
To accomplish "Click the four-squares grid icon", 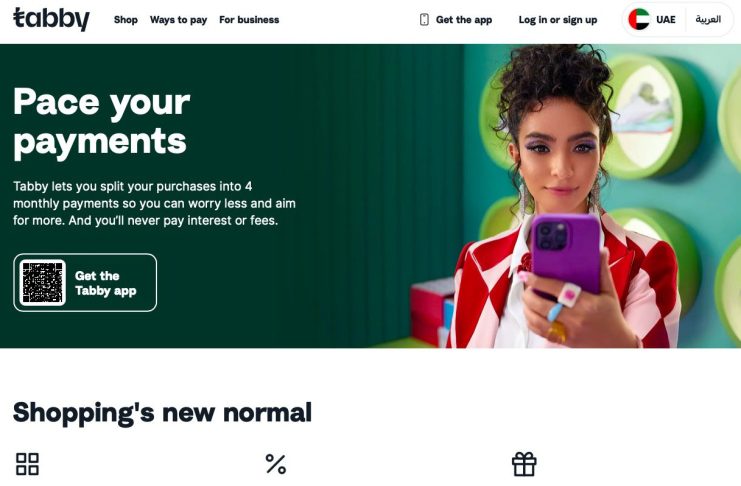I will coord(27,464).
